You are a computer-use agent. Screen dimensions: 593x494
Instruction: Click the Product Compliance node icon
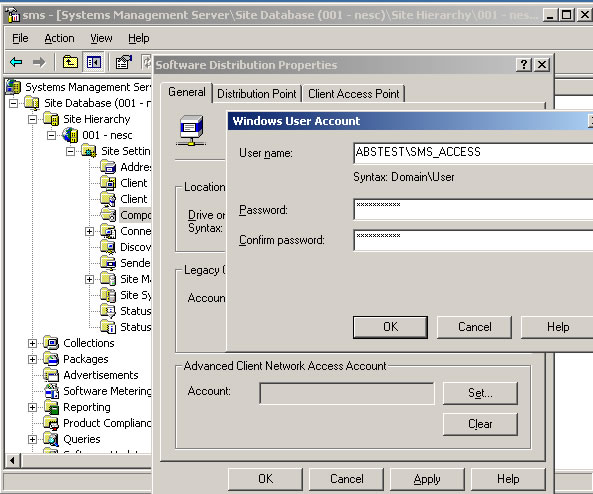pos(51,423)
